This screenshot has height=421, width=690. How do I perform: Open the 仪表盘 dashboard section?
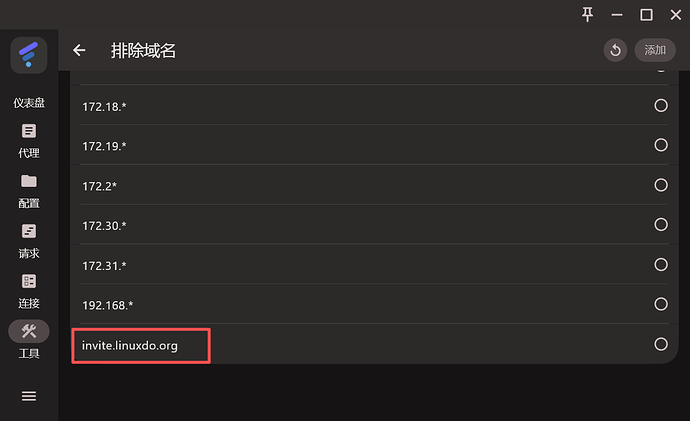point(29,103)
